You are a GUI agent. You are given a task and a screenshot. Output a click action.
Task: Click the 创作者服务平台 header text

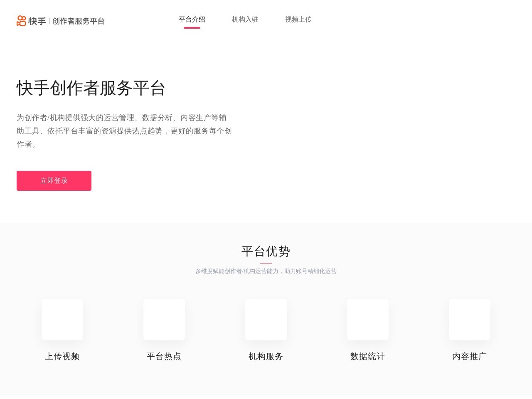pyautogui.click(x=79, y=21)
